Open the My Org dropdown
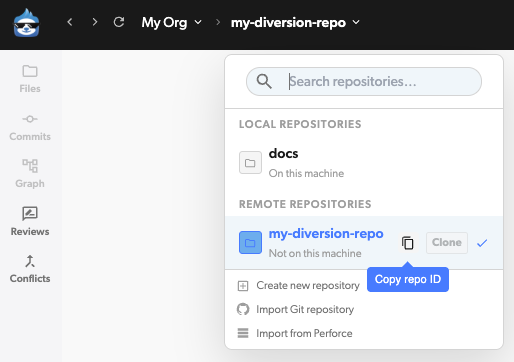Image resolution: width=514 pixels, height=362 pixels. (x=172, y=22)
